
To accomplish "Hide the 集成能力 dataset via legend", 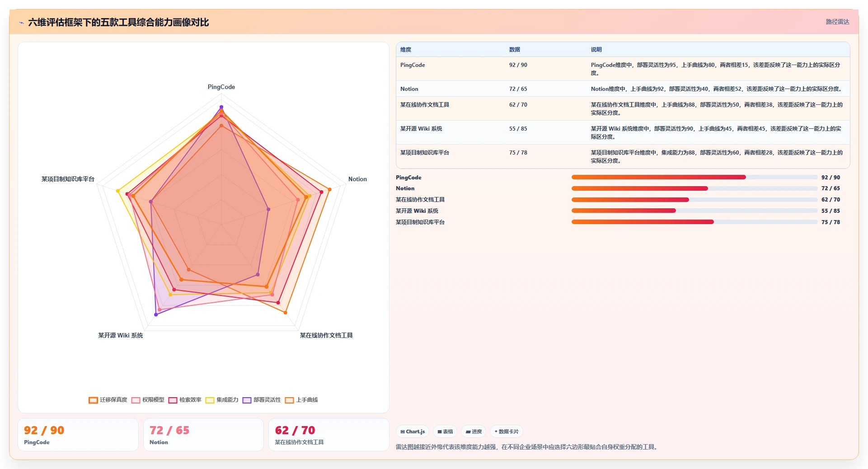I will pyautogui.click(x=222, y=400).
